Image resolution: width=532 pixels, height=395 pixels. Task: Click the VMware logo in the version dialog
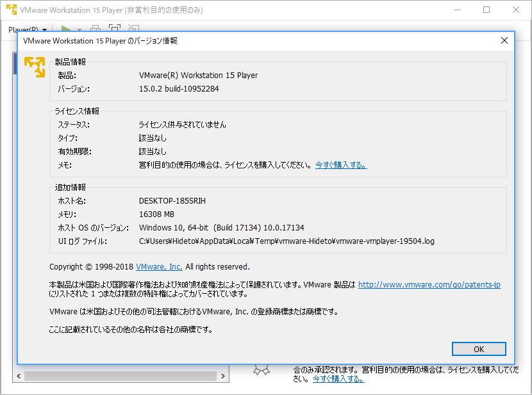click(33, 66)
